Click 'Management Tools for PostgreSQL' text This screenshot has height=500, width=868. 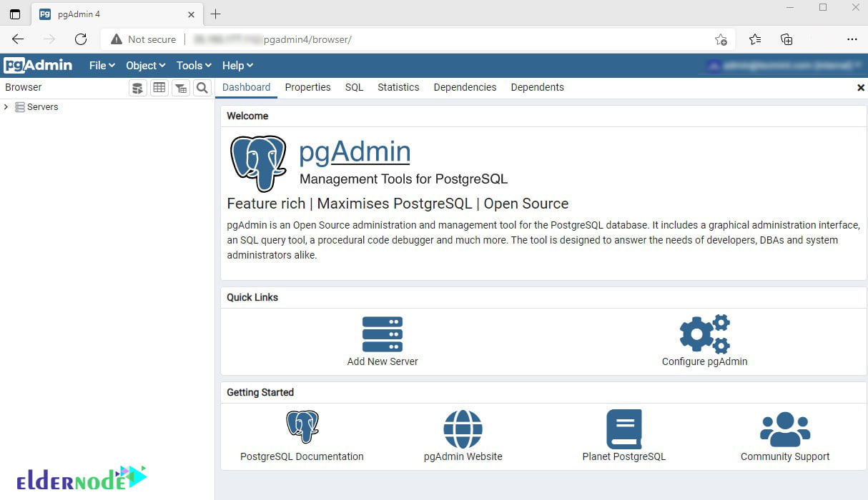403,179
